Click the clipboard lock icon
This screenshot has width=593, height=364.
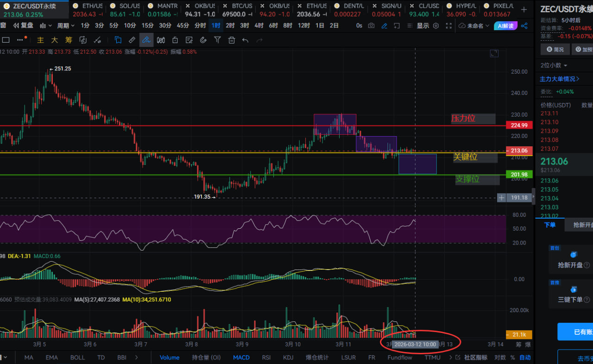pyautogui.click(x=175, y=40)
